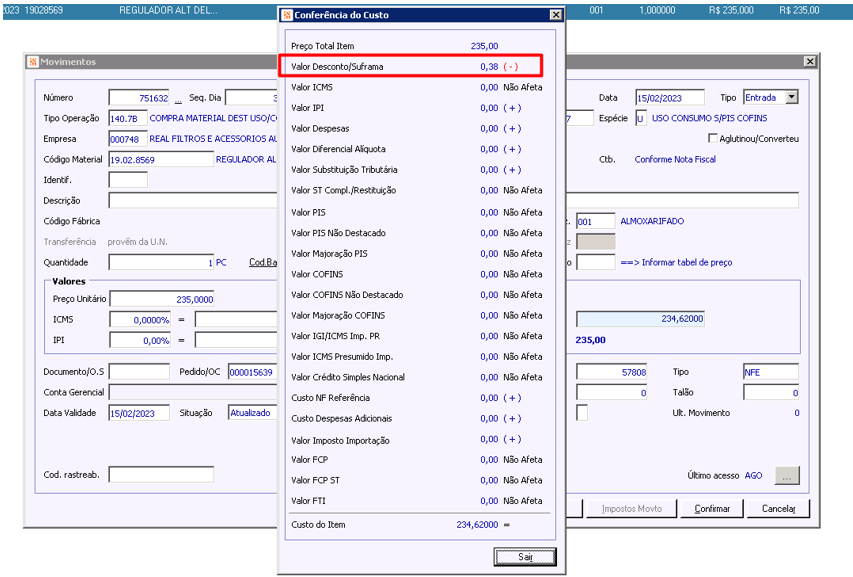
Task: Click the ALMOXARIFADO text
Action: 652,221
